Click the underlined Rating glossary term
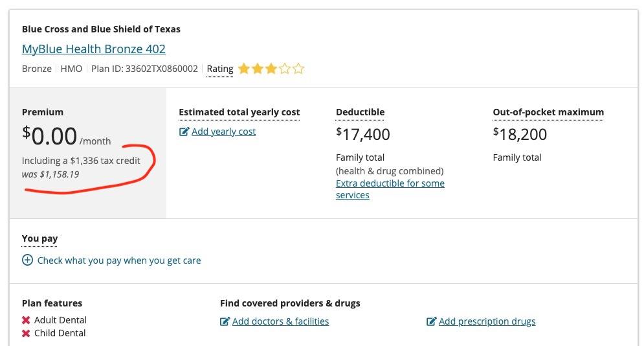The image size is (644, 346). click(220, 69)
